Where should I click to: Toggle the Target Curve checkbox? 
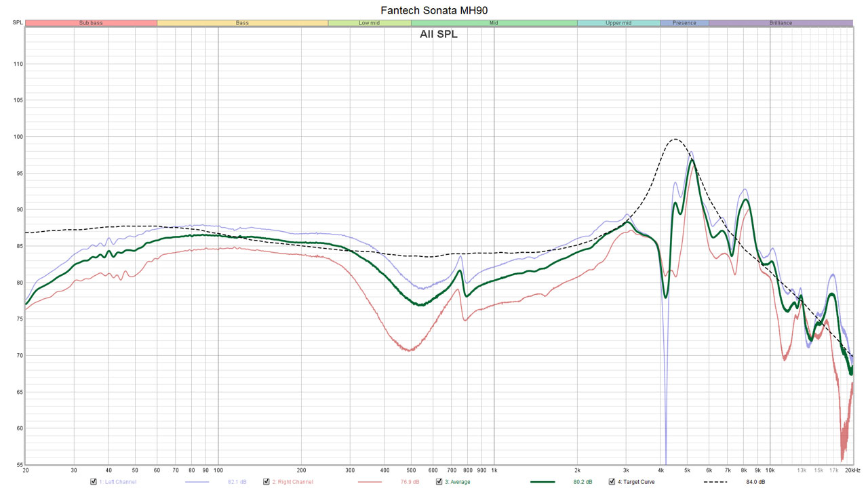(x=612, y=482)
